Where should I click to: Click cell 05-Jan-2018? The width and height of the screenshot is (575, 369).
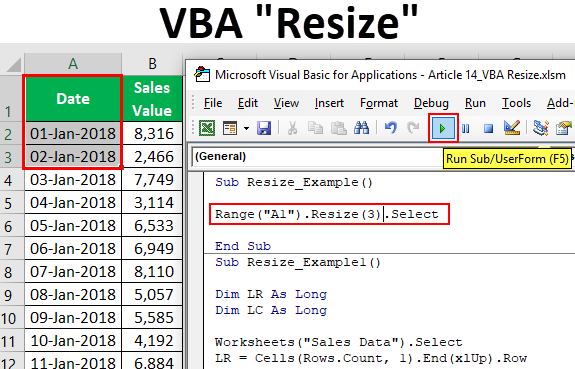tap(73, 226)
